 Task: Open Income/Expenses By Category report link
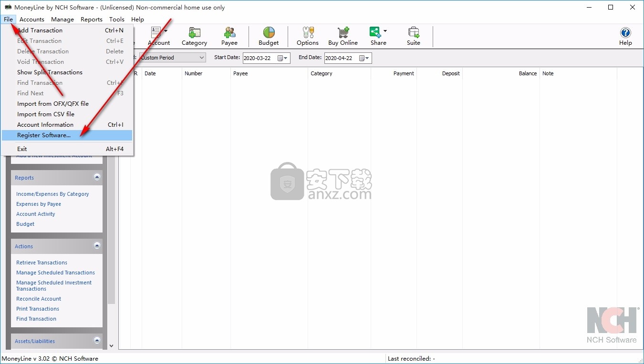click(x=52, y=194)
